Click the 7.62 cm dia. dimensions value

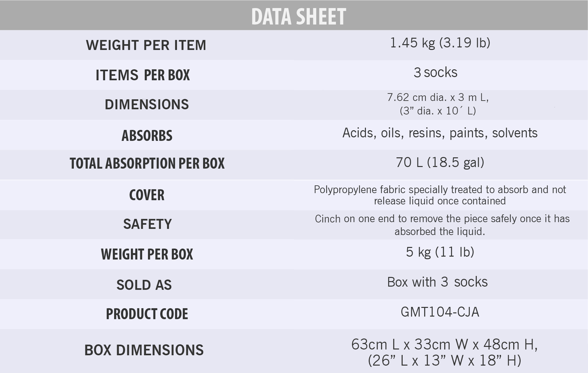click(x=438, y=104)
